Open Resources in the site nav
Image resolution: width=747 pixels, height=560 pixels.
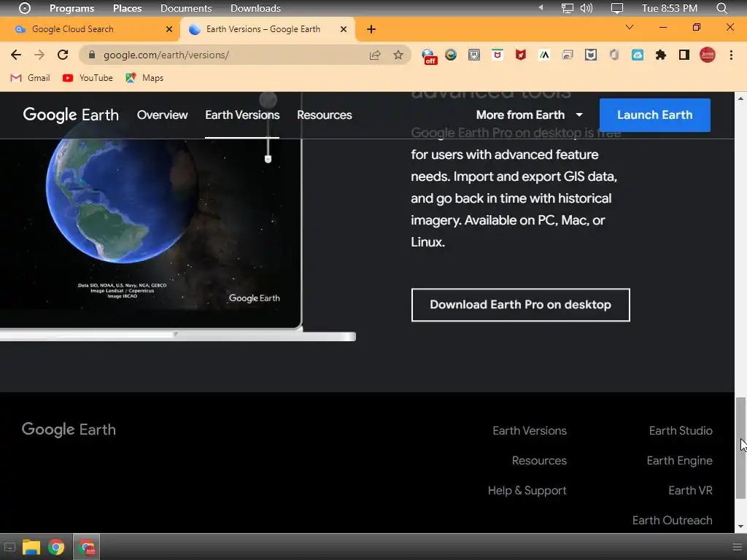click(x=325, y=114)
